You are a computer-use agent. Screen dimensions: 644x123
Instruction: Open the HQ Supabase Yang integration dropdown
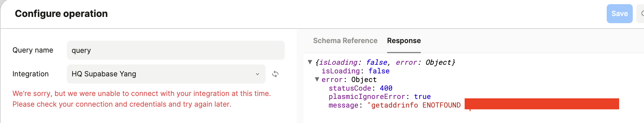pyautogui.click(x=166, y=74)
